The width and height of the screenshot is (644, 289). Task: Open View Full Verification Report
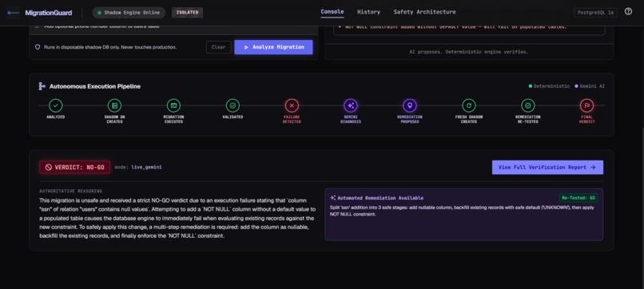[x=547, y=167]
